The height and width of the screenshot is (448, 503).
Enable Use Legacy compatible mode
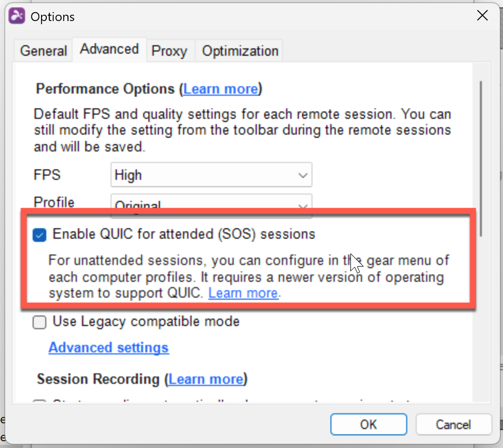tap(39, 322)
